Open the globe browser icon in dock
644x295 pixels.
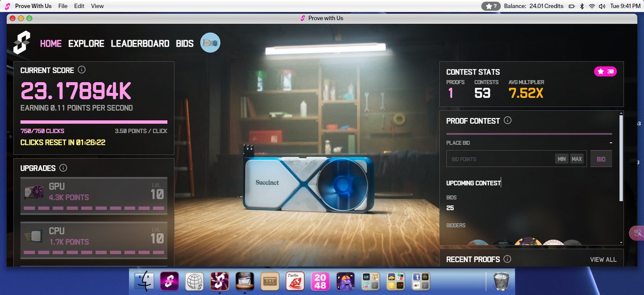click(194, 281)
